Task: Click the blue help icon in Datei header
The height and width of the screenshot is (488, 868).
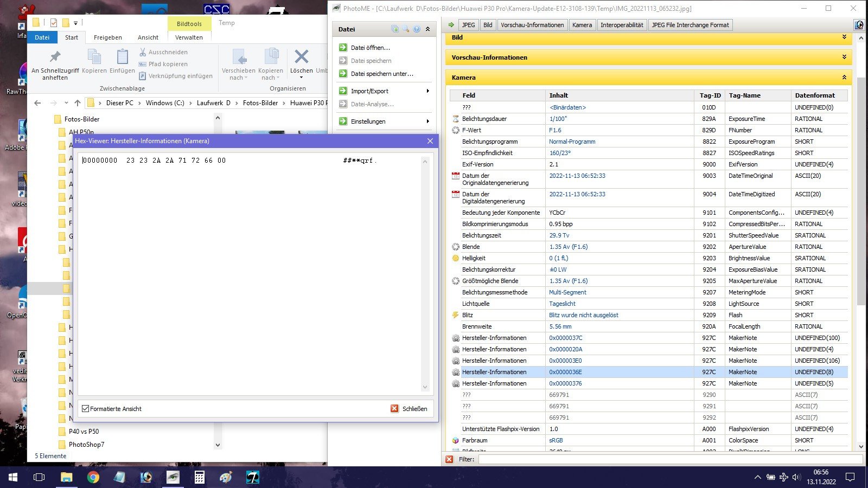Action: click(417, 29)
